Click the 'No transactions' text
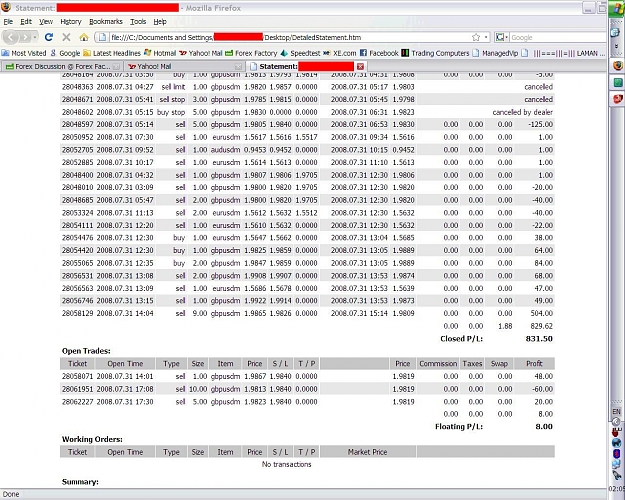625x500 pixels. click(x=287, y=465)
